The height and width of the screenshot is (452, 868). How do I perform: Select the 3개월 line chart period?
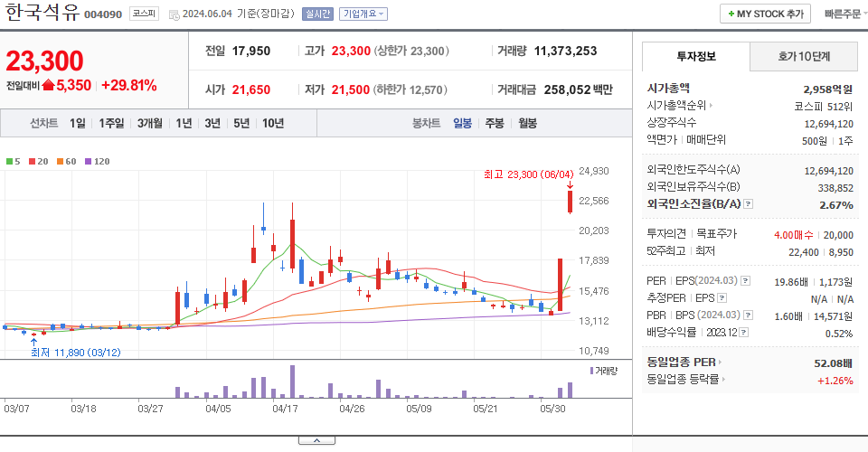click(x=149, y=123)
